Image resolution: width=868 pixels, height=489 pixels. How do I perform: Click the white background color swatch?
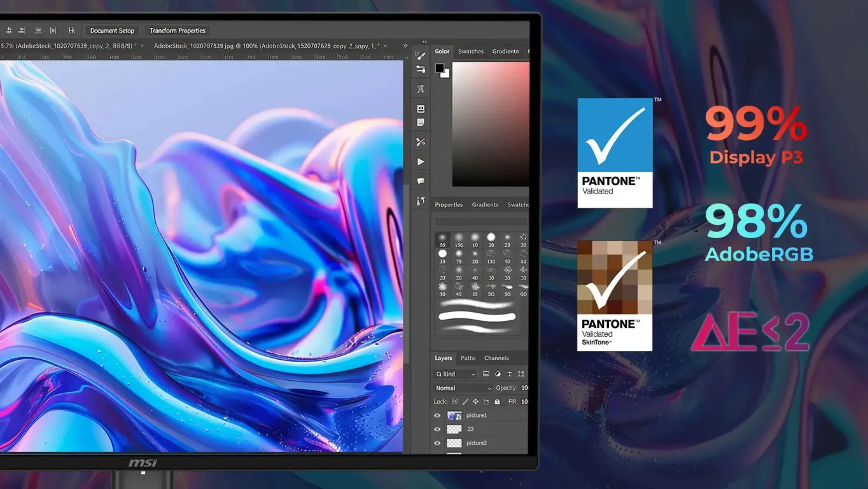point(445,73)
